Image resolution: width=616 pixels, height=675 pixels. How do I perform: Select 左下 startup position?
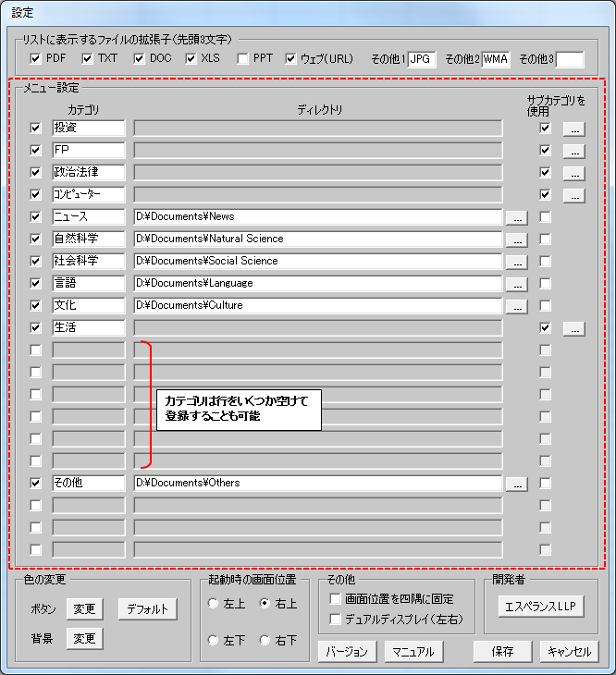pos(213,640)
